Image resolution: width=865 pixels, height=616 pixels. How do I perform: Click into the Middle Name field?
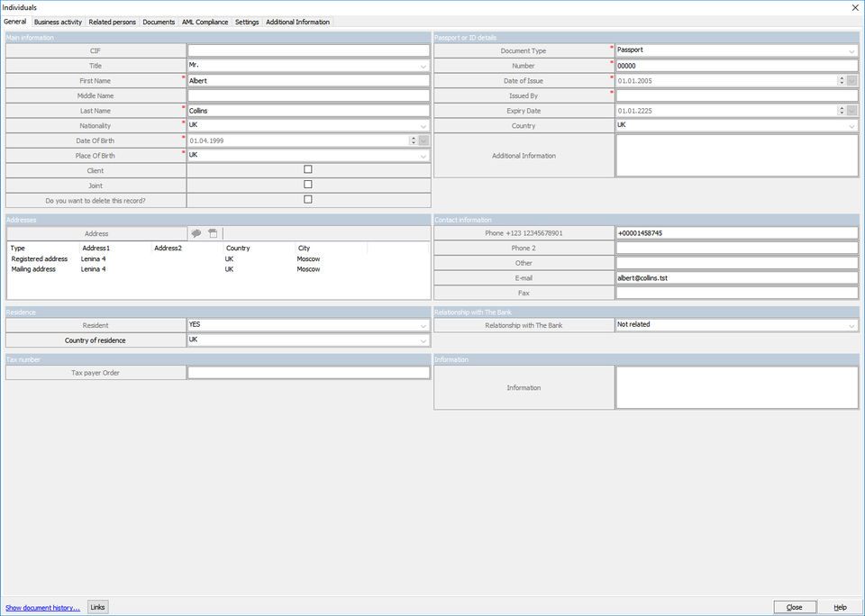pos(308,95)
